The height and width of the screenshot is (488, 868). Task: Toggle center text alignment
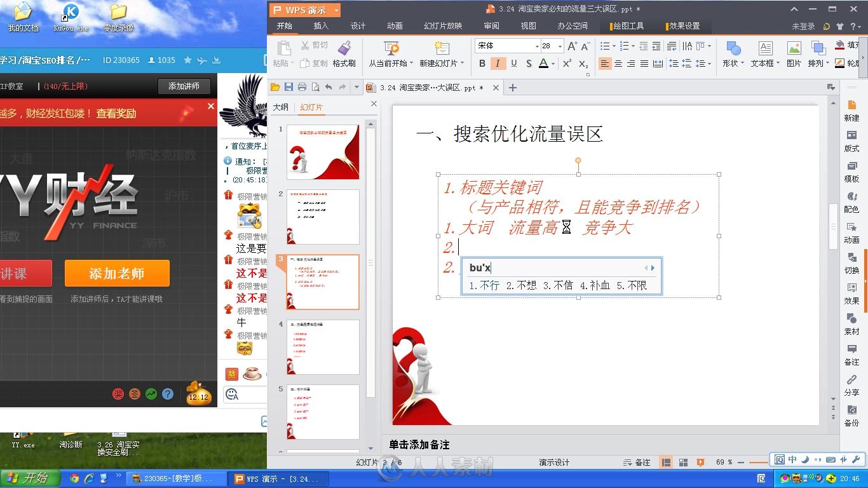(x=618, y=63)
